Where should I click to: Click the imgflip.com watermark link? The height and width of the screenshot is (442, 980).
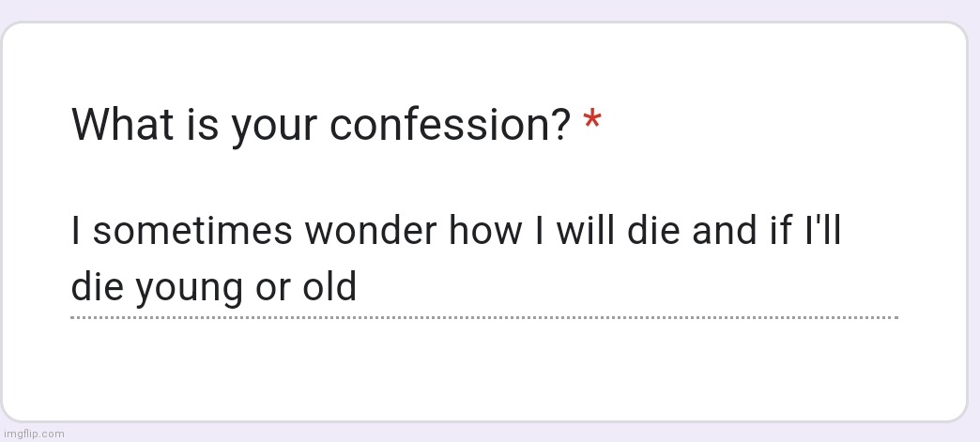click(33, 434)
